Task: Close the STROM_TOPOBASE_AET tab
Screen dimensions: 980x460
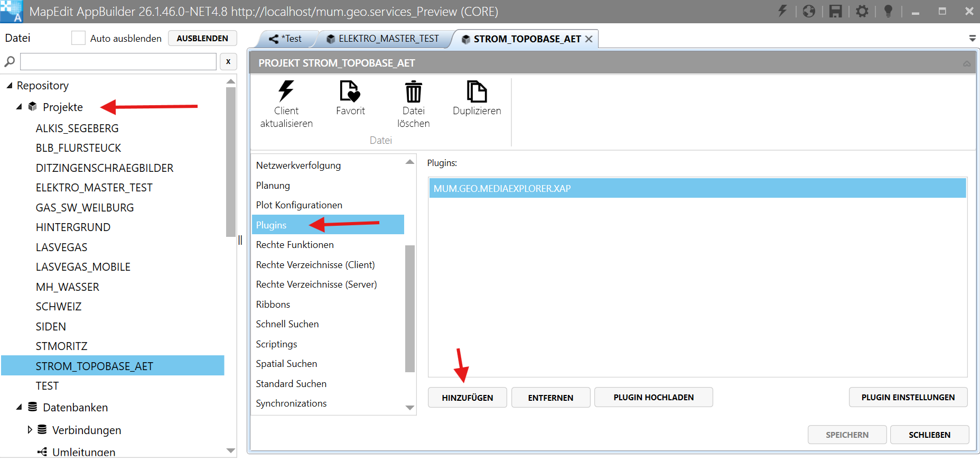Action: click(589, 39)
